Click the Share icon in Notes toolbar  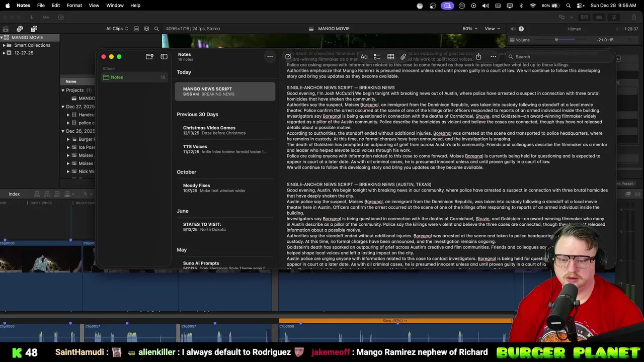pos(478,56)
